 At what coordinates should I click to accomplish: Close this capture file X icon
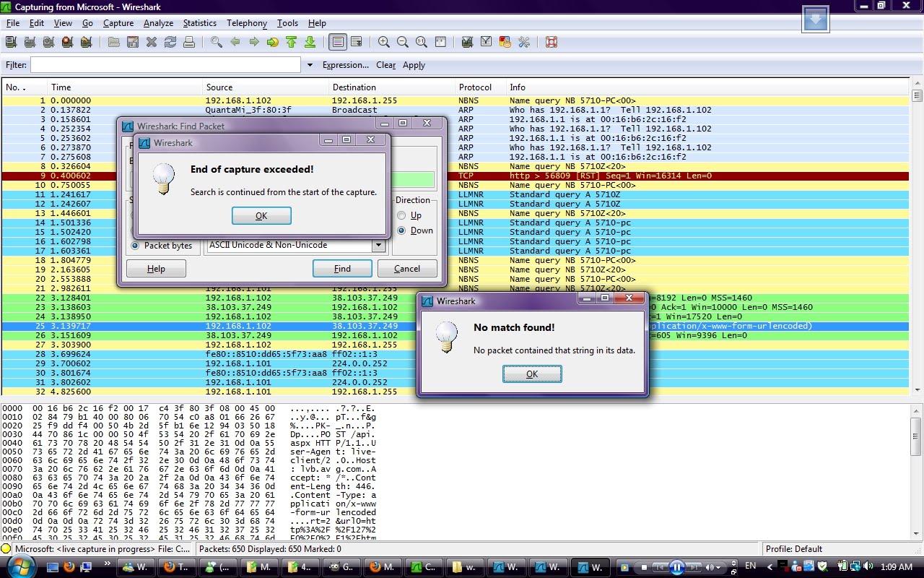pyautogui.click(x=152, y=42)
